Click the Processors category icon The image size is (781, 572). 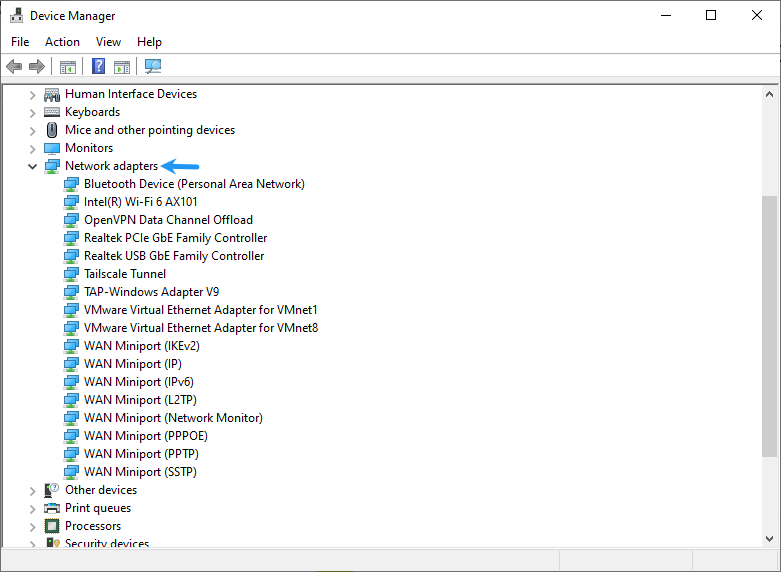point(53,526)
